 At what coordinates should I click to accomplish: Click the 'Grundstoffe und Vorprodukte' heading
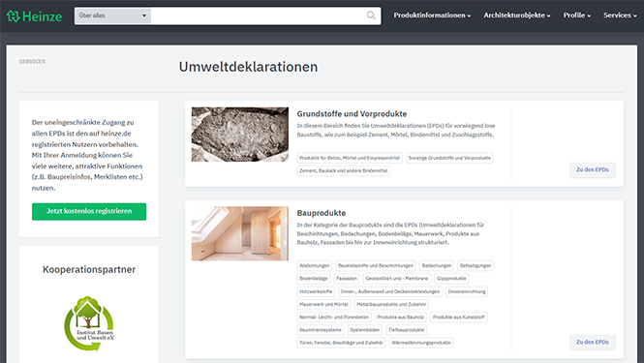point(352,114)
